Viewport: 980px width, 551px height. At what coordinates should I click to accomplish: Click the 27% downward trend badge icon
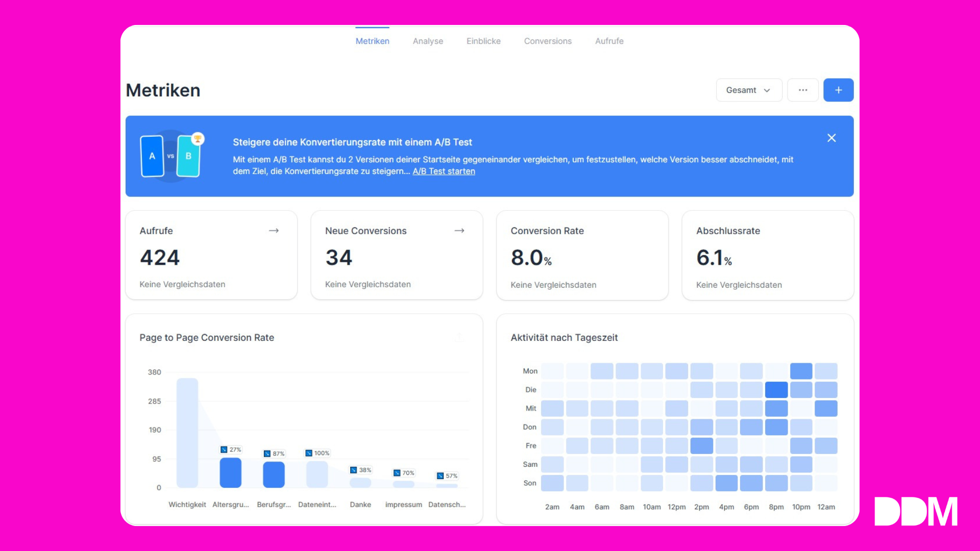tap(224, 449)
